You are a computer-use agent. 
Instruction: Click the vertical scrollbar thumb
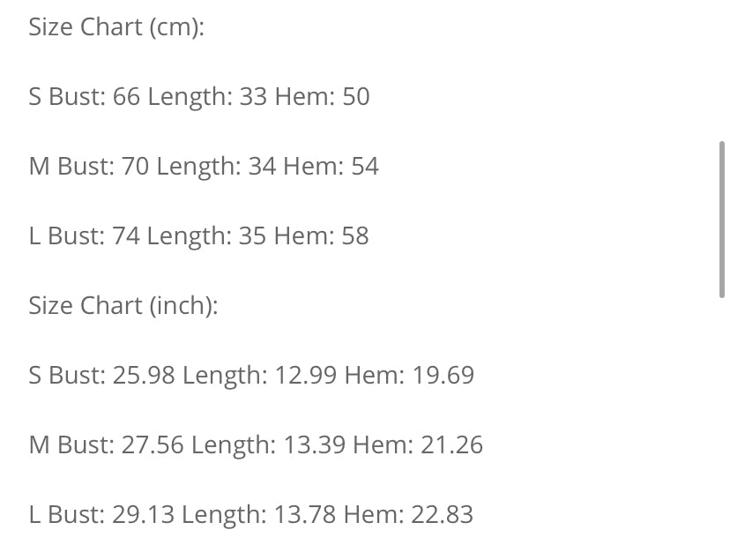click(722, 219)
